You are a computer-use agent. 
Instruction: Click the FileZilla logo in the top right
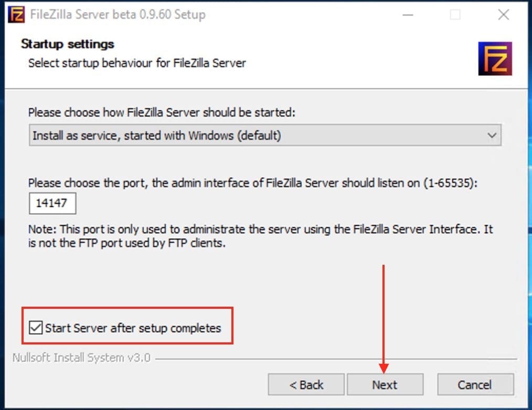(x=495, y=58)
